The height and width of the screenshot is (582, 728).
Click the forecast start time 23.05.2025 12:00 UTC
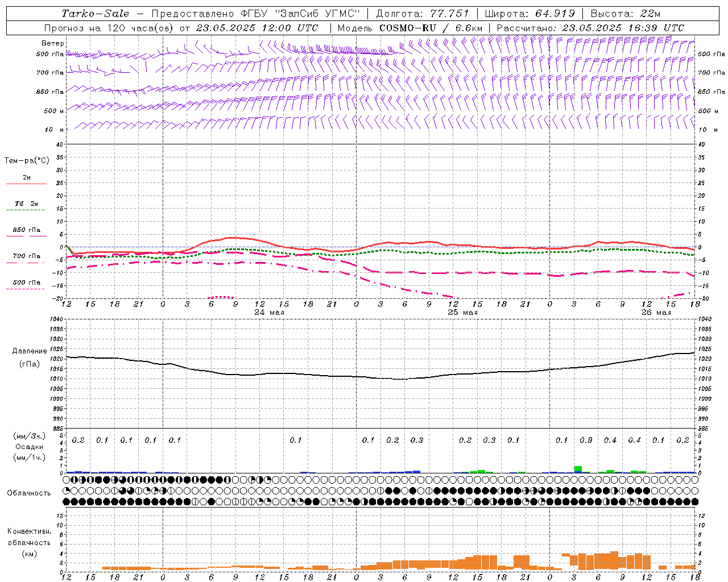coord(257,28)
